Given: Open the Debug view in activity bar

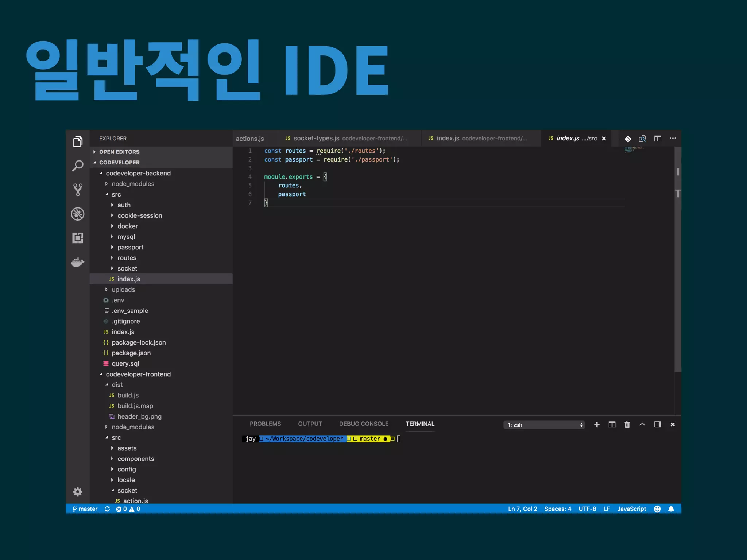Looking at the screenshot, I should pyautogui.click(x=78, y=214).
